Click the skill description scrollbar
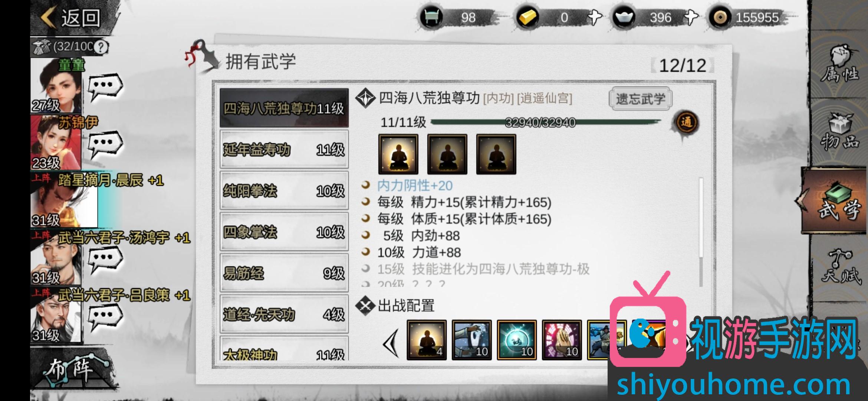Screen dimensions: 868x401 coord(701,232)
